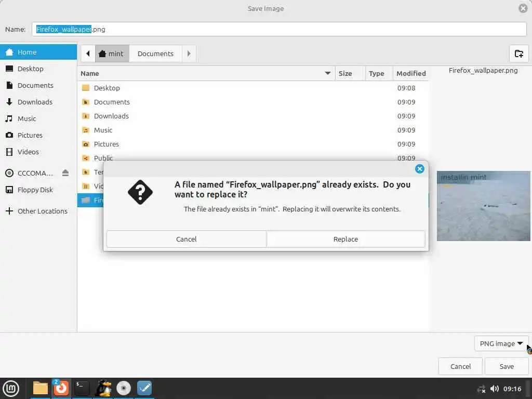The height and width of the screenshot is (399, 532).
Task: Open the Music folder in the file list
Action: point(253,130)
